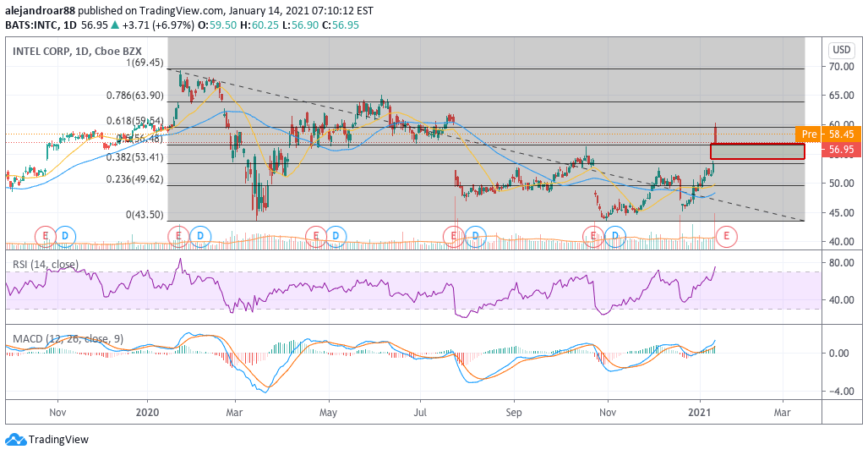This screenshot has height=455, width=868.
Task: Click the USD currency button
Action: pyautogui.click(x=842, y=50)
